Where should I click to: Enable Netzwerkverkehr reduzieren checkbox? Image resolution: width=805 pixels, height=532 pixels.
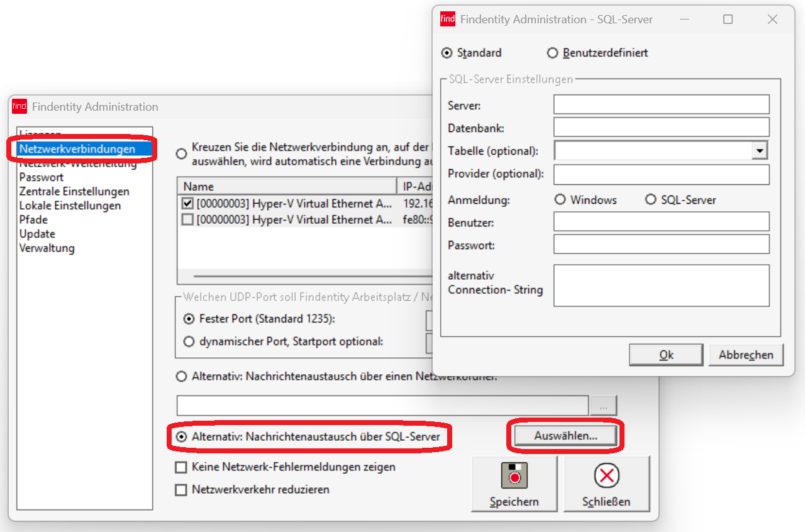pyautogui.click(x=181, y=489)
